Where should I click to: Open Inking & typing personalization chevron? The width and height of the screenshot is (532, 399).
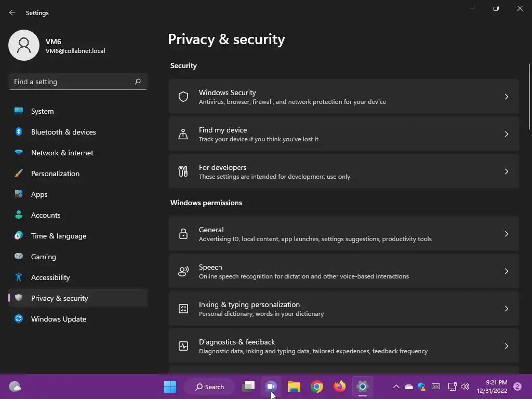[506, 309]
